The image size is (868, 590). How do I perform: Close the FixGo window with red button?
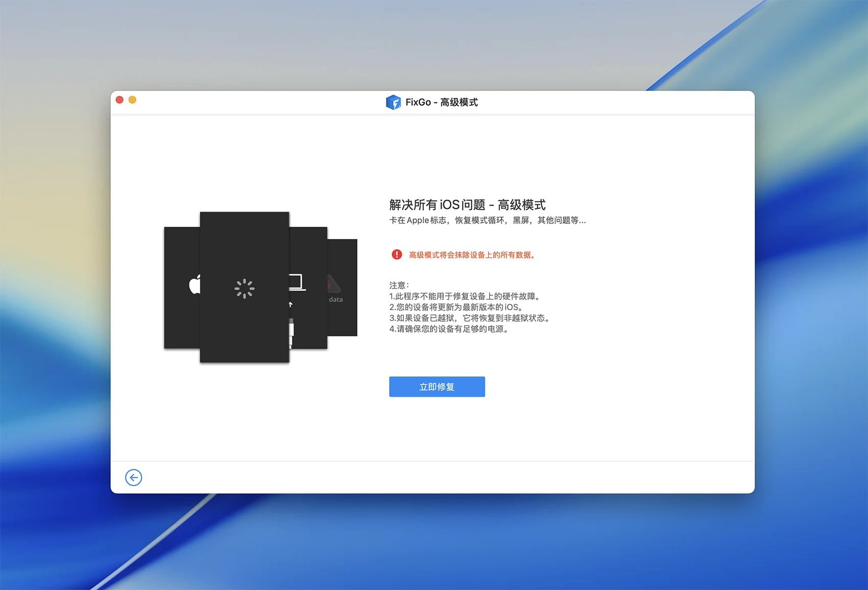click(119, 100)
